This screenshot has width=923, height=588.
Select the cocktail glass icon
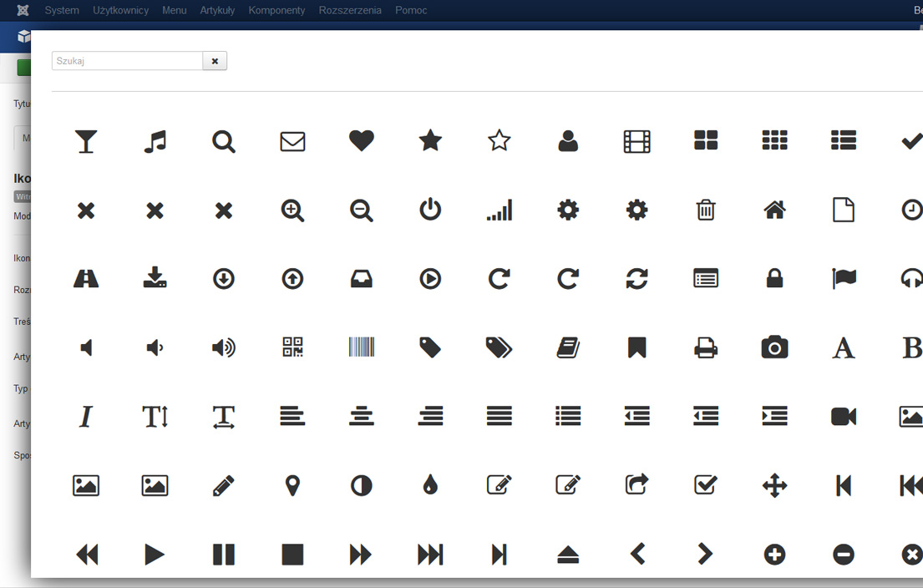[86, 141]
